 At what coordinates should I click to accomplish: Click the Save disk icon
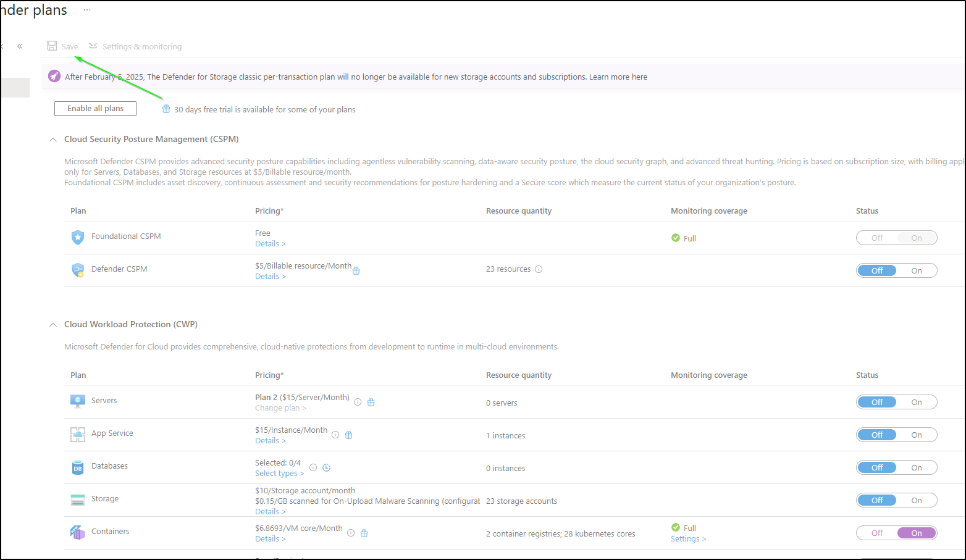coord(52,46)
